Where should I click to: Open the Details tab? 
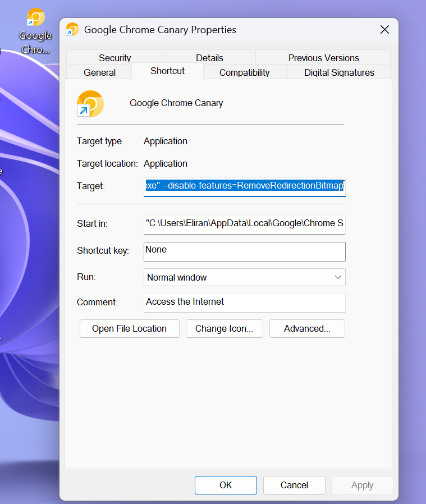(209, 58)
